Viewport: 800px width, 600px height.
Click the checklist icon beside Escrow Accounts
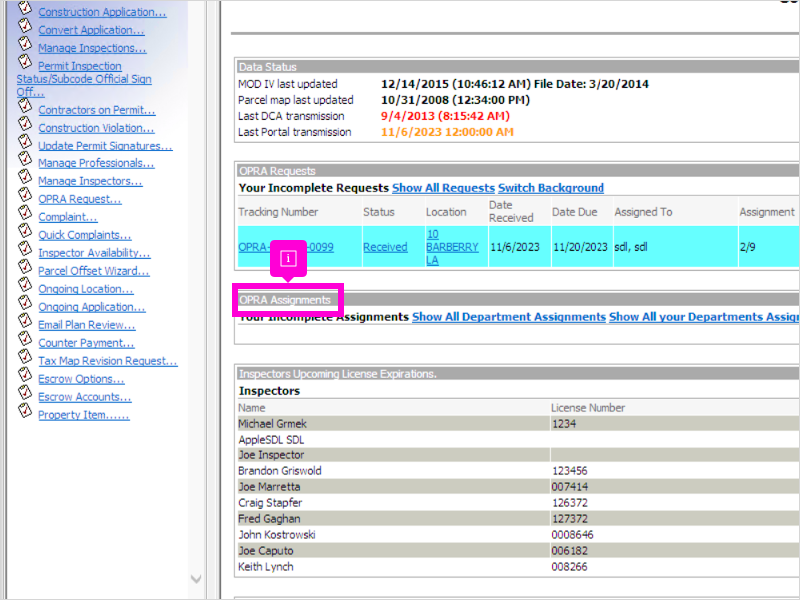25,392
